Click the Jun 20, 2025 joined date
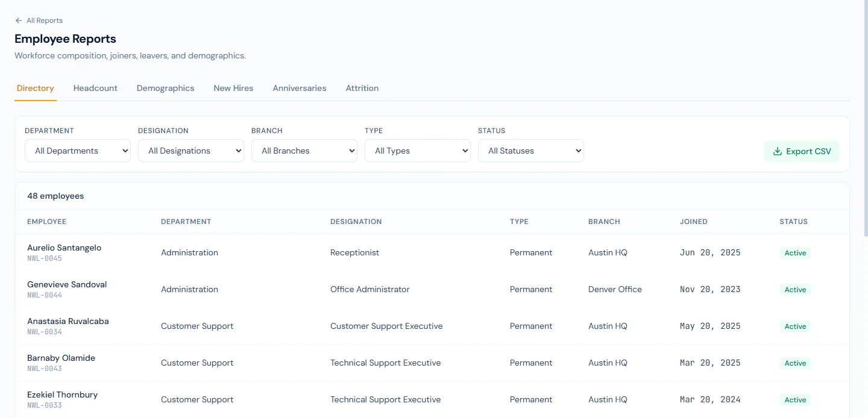Screen dimensions: 868x418 coord(710,252)
